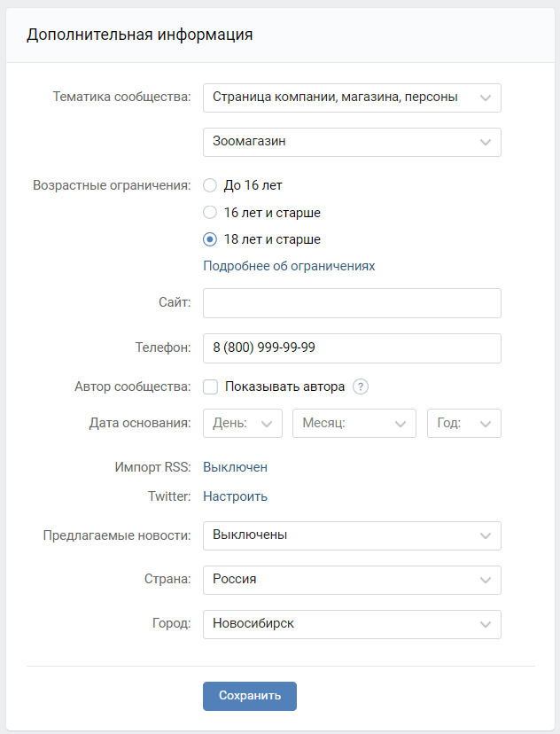Open the country dropdown showing Россия
The height and width of the screenshot is (734, 560).
tap(352, 580)
